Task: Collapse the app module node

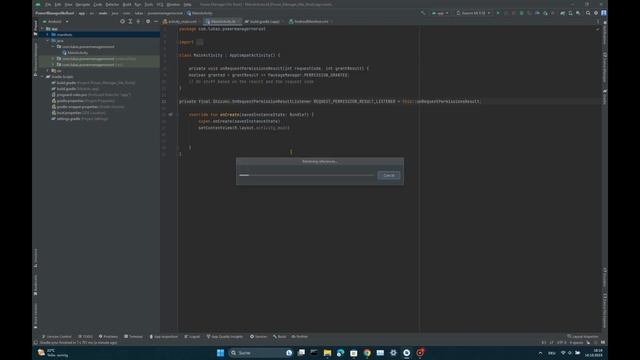Action: tap(42, 29)
